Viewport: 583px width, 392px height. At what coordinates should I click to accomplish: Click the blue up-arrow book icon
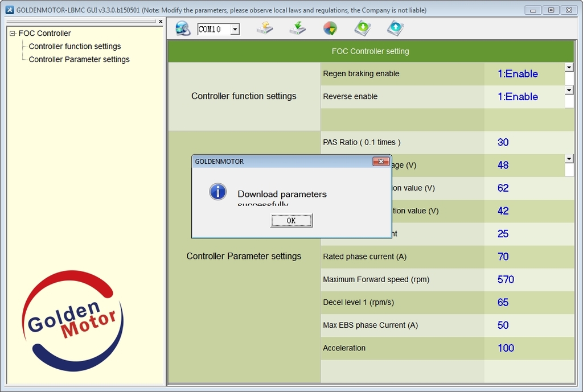[x=395, y=28]
